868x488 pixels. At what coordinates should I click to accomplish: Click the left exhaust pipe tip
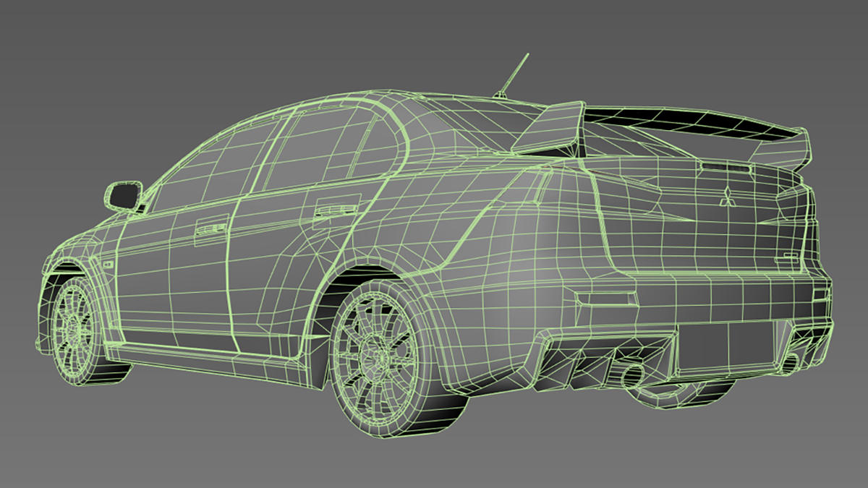(x=632, y=374)
